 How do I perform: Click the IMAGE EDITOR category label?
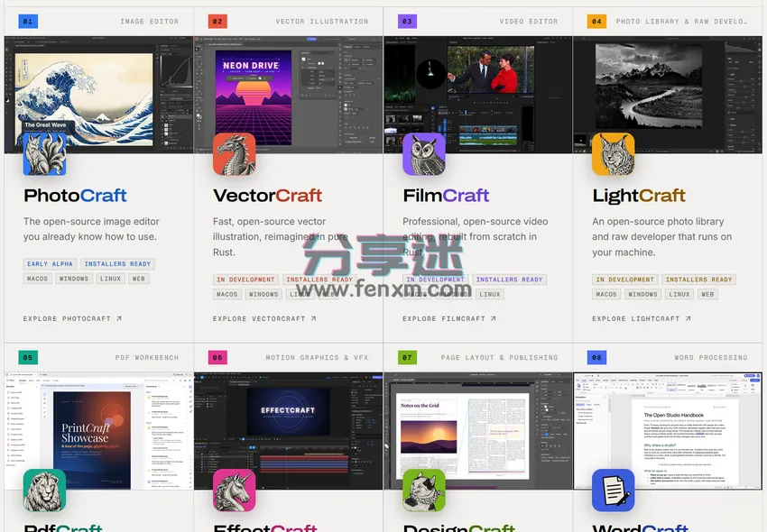tap(150, 22)
